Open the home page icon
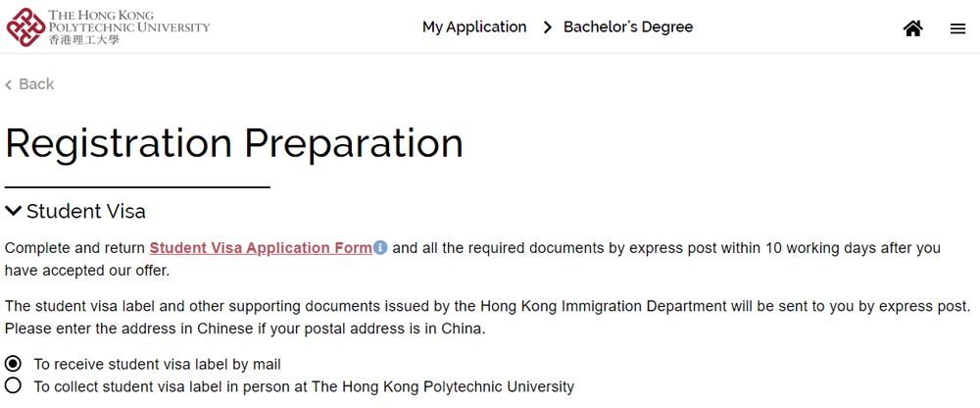980x408 pixels. (x=913, y=28)
